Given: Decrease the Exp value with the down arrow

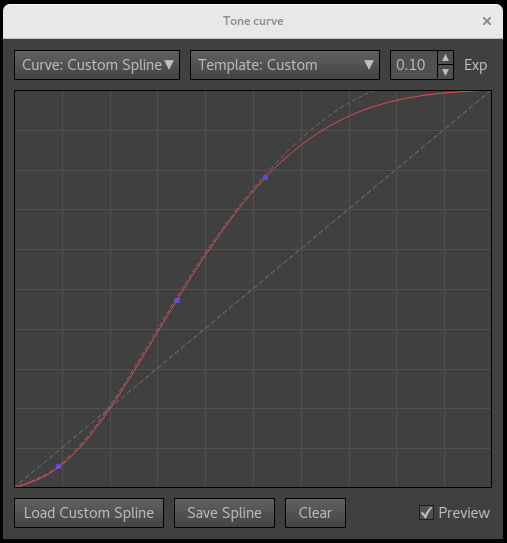Looking at the screenshot, I should 445,72.
